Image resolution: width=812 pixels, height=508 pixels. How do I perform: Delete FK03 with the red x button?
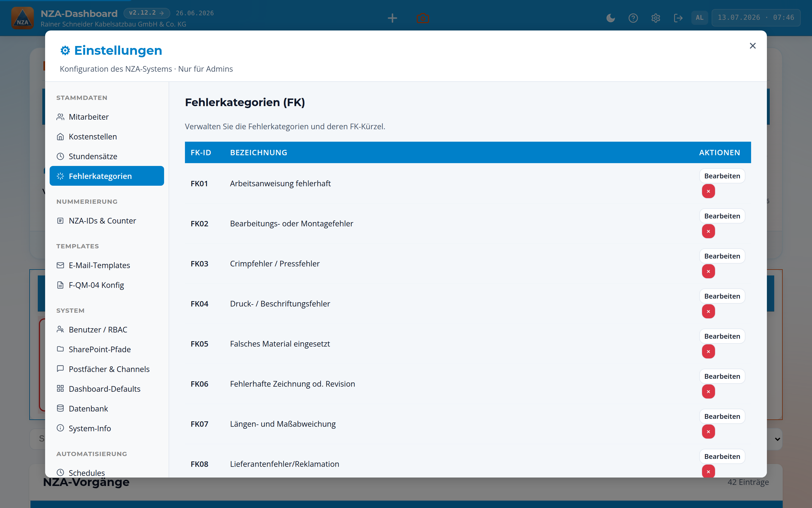pos(708,271)
